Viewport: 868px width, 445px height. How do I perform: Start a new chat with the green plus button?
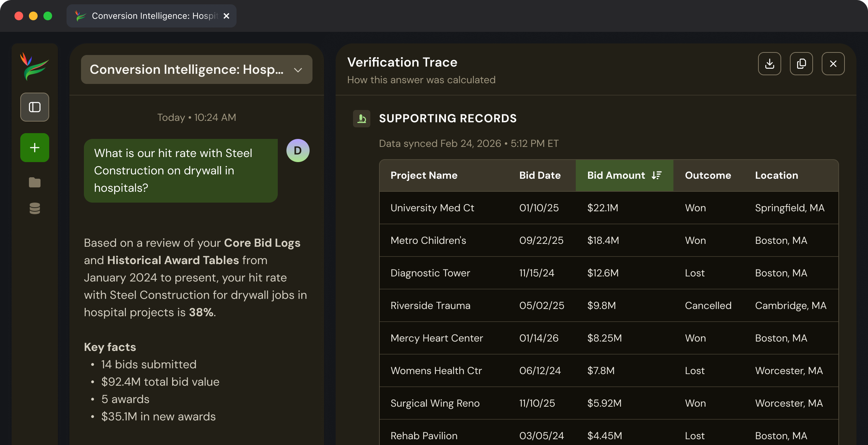35,148
